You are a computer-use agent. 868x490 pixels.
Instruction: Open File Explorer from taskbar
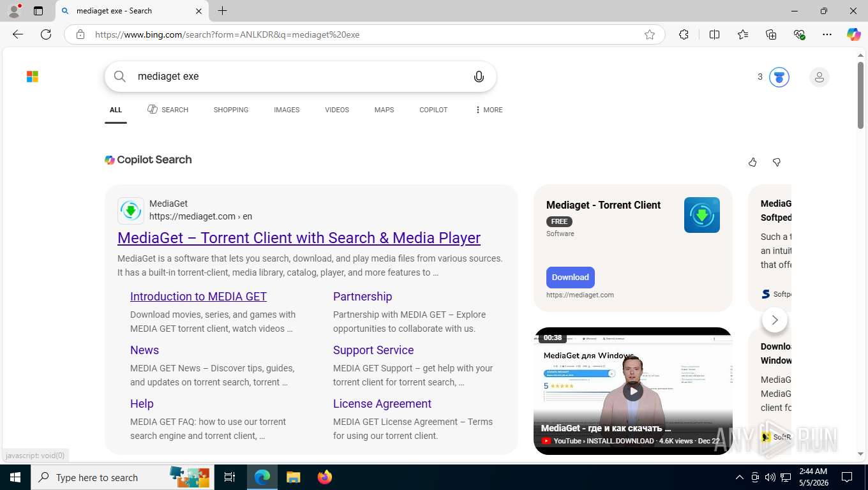293,477
